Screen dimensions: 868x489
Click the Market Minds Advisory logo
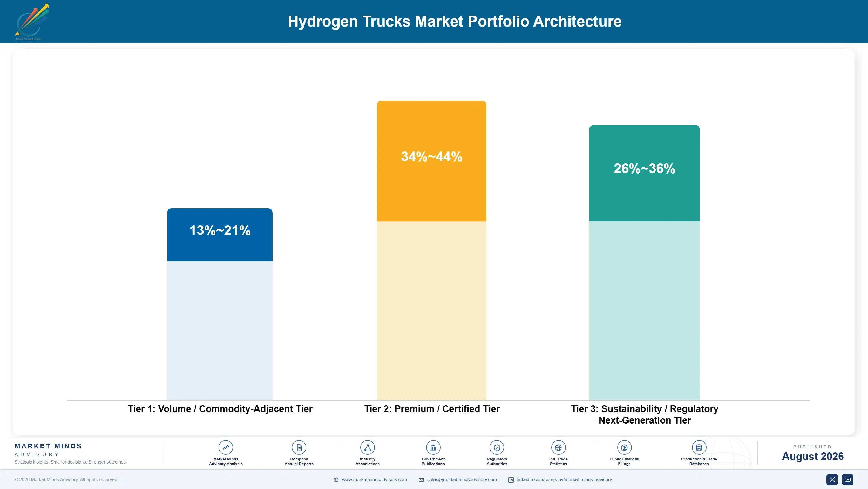point(32,22)
